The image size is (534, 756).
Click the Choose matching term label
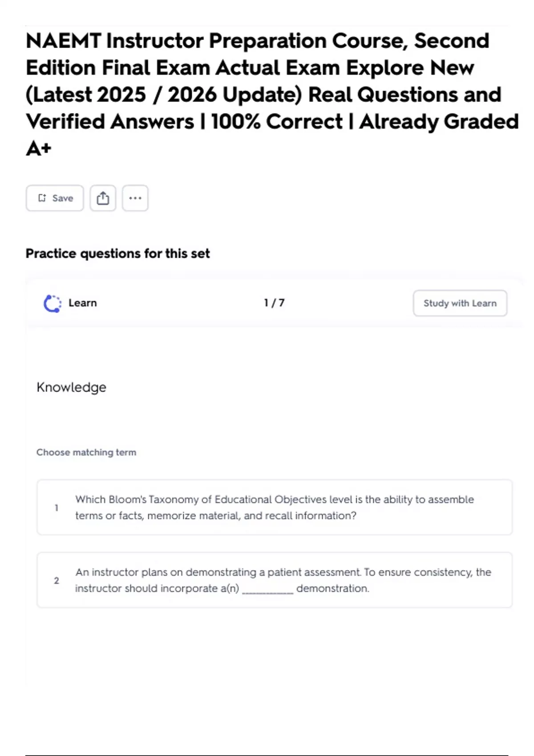86,452
